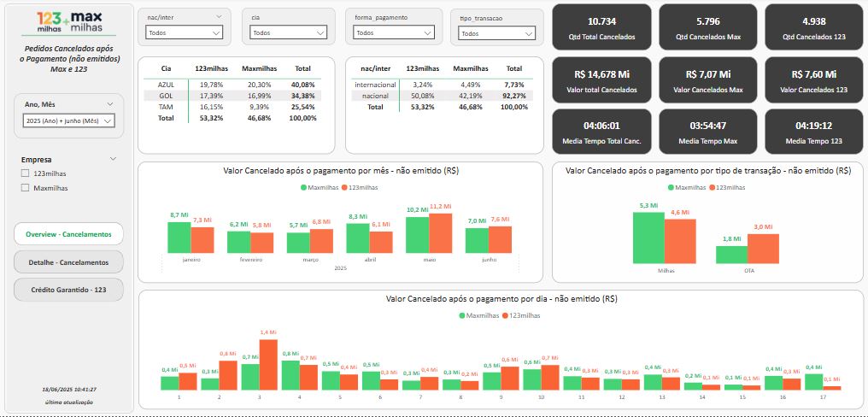Click the abril axis label
Screen dimensions: 868x417
369,259
